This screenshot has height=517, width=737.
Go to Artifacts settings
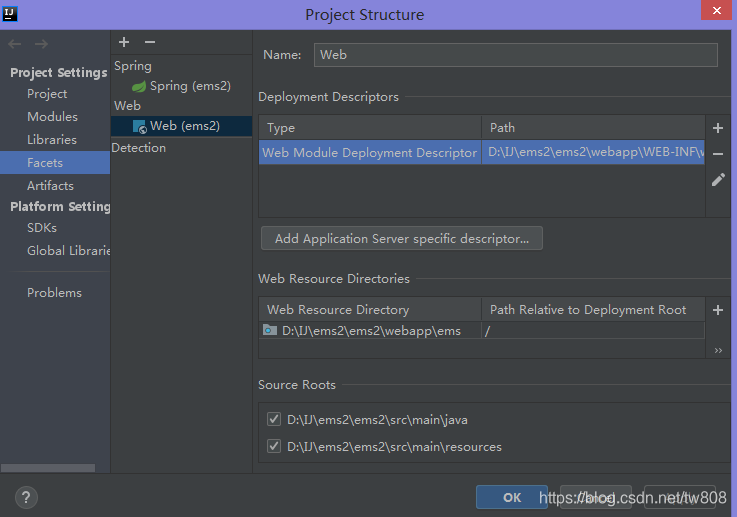coord(50,186)
